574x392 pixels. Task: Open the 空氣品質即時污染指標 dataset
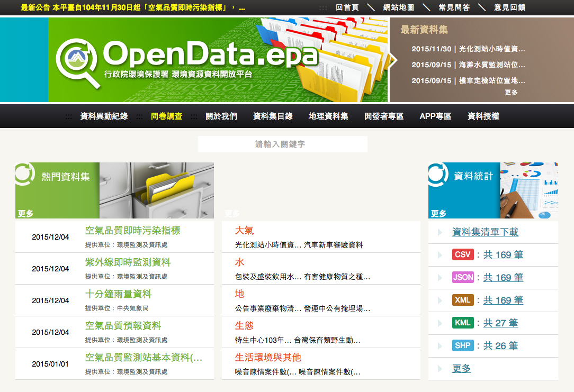(x=132, y=230)
